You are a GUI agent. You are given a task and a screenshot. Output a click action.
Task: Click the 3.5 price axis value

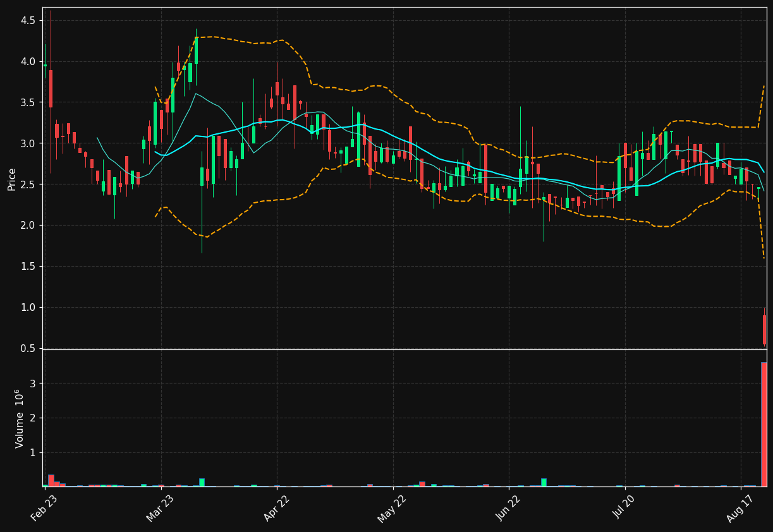tap(28, 103)
